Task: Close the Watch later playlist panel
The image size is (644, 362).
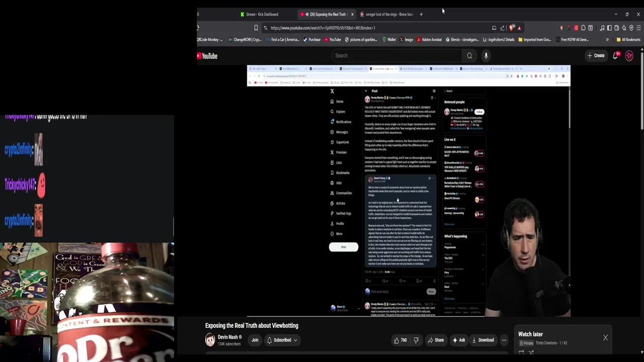Action: pyautogui.click(x=605, y=338)
